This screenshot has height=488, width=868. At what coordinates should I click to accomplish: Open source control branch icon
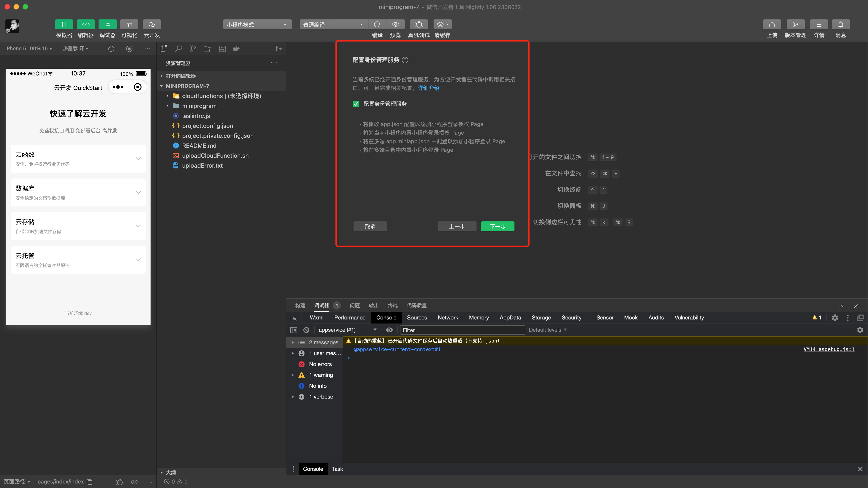(193, 49)
